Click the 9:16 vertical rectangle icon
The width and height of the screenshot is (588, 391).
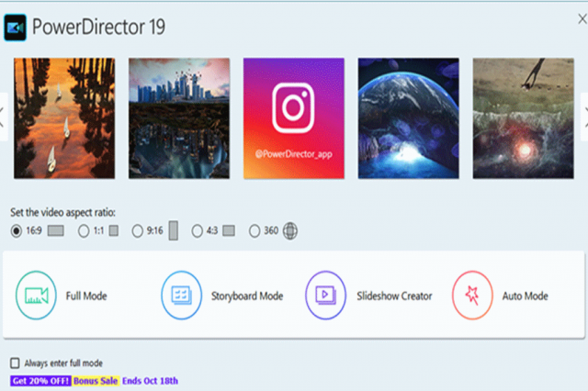174,230
